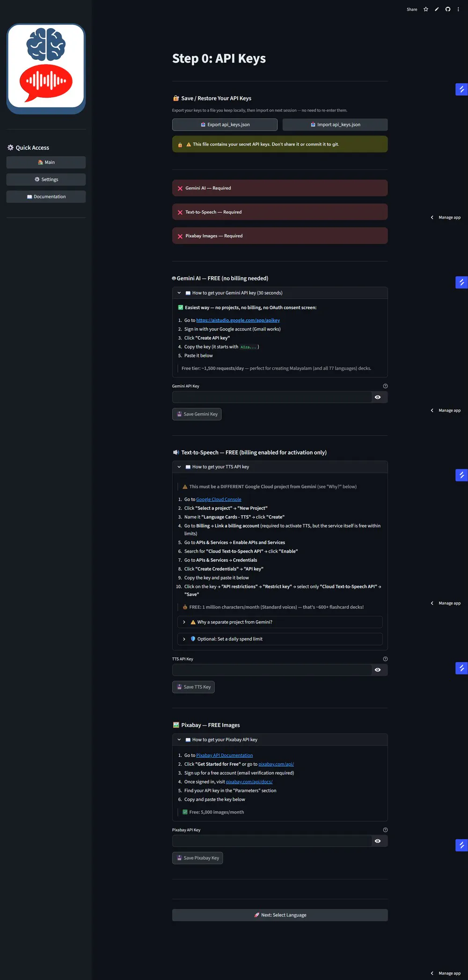Click Export api_keys.json button
The image size is (468, 980).
pos(225,124)
